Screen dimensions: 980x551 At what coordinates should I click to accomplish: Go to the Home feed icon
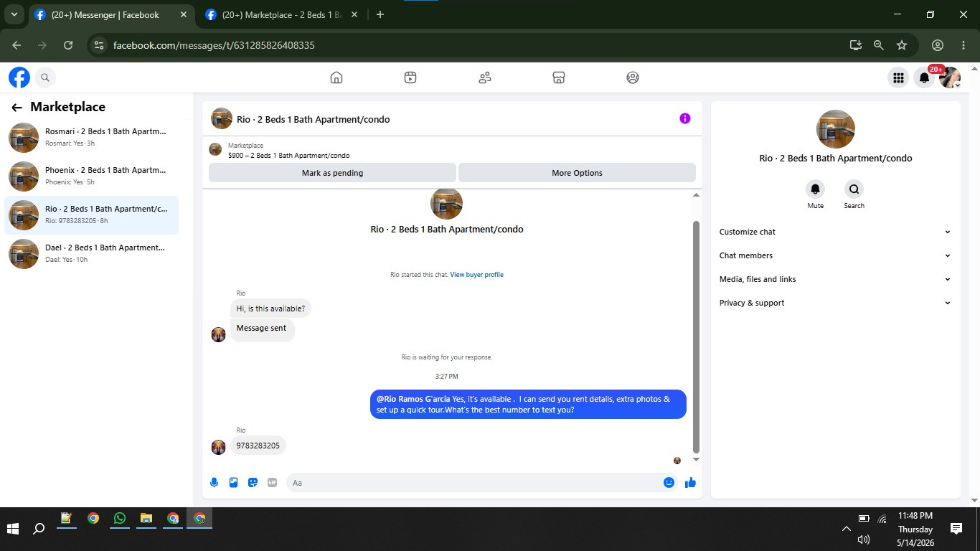[x=336, y=77]
